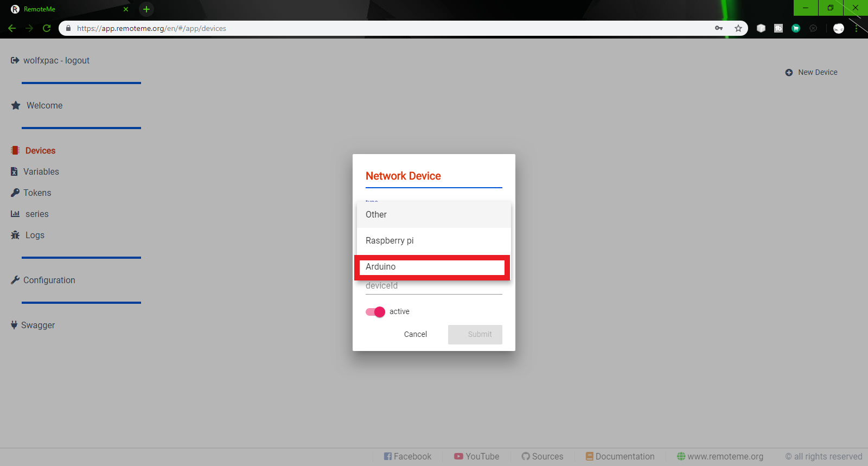Click the white cube extension icon

pyautogui.click(x=761, y=28)
